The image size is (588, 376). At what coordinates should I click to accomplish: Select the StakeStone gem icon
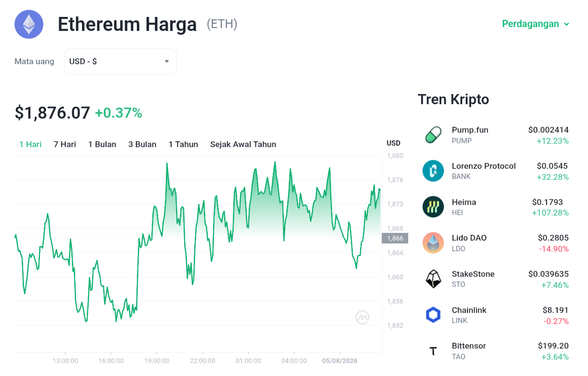(x=433, y=279)
